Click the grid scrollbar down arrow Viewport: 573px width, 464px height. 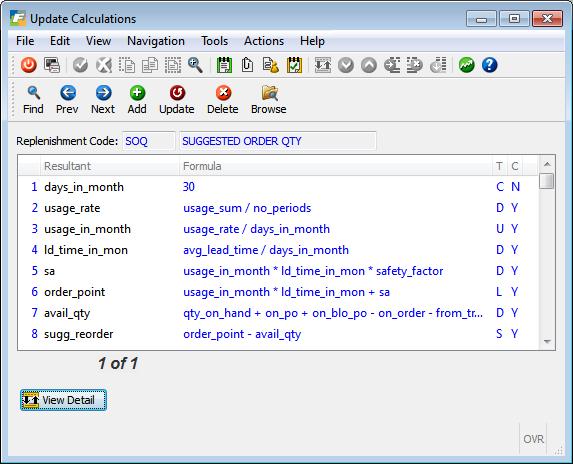(547, 342)
